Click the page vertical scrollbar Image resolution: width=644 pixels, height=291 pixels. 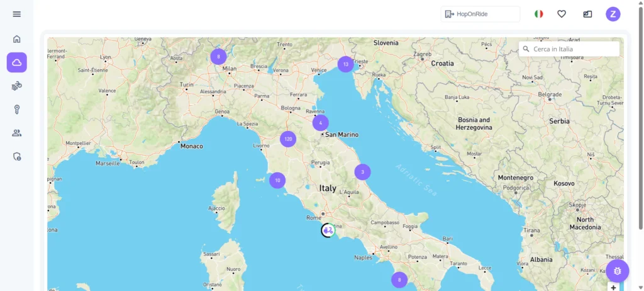[x=641, y=117]
